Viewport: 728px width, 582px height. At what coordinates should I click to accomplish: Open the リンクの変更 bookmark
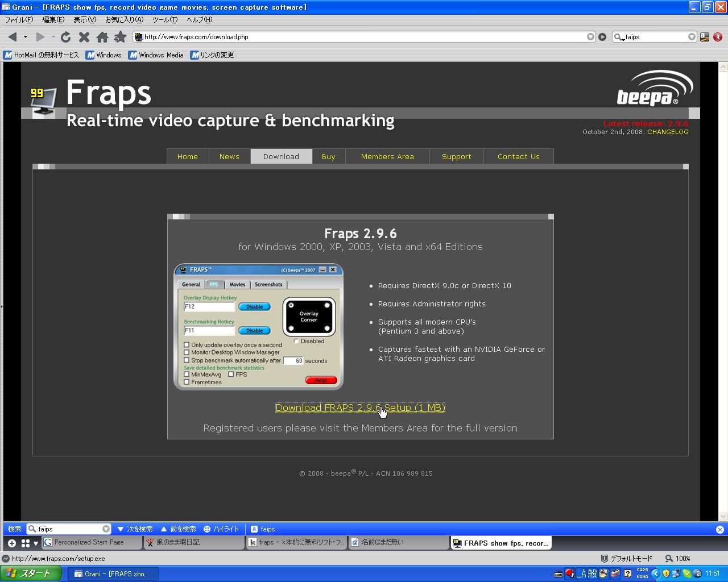212,55
